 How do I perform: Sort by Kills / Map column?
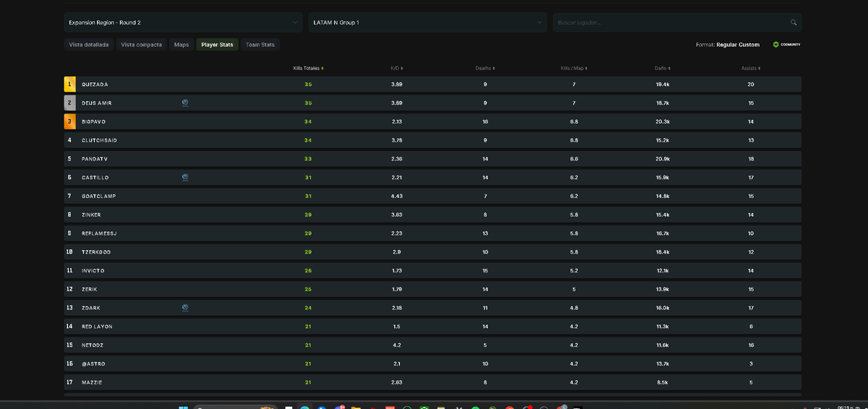(x=574, y=68)
